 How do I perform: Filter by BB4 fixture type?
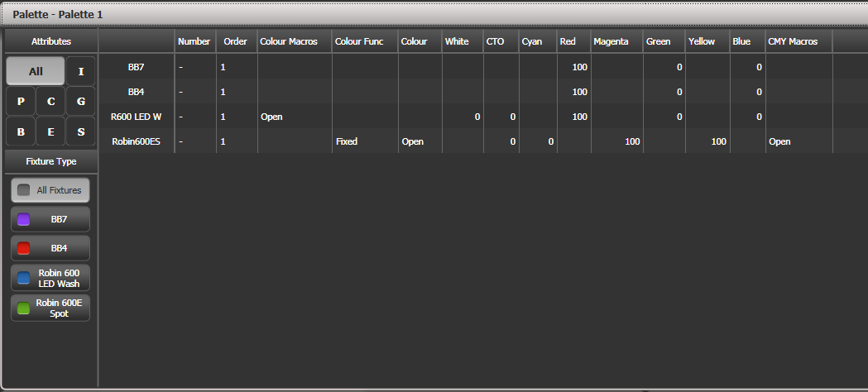click(50, 248)
